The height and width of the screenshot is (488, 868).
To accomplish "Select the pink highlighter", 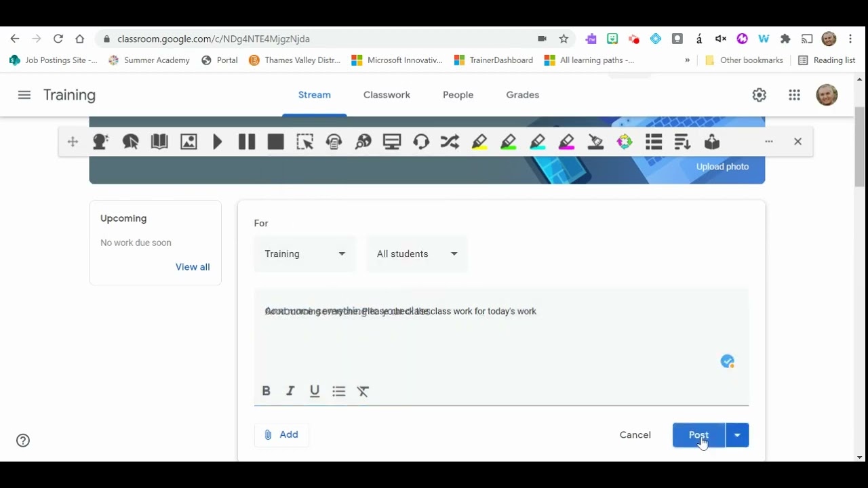I will (567, 142).
